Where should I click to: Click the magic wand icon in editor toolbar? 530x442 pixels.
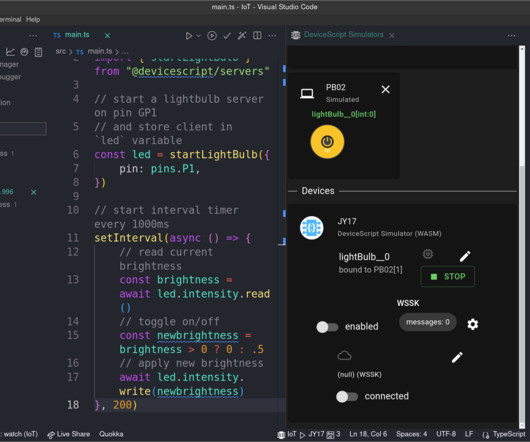[x=242, y=35]
